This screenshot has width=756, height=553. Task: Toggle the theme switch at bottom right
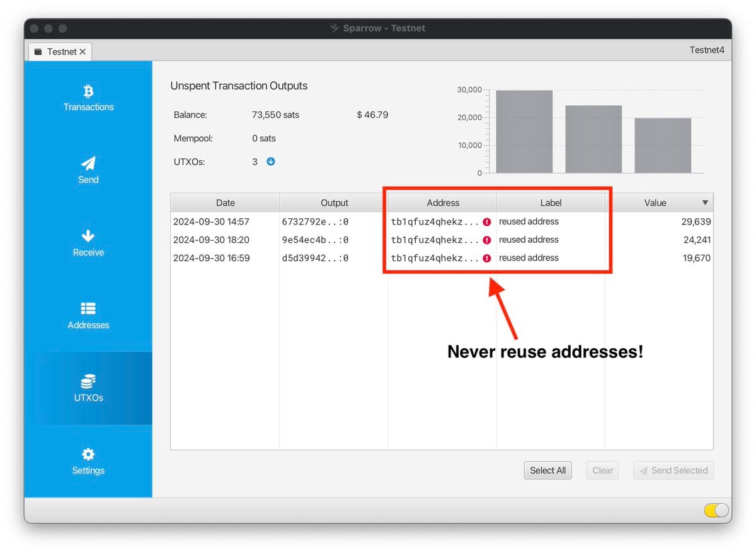[x=716, y=511]
